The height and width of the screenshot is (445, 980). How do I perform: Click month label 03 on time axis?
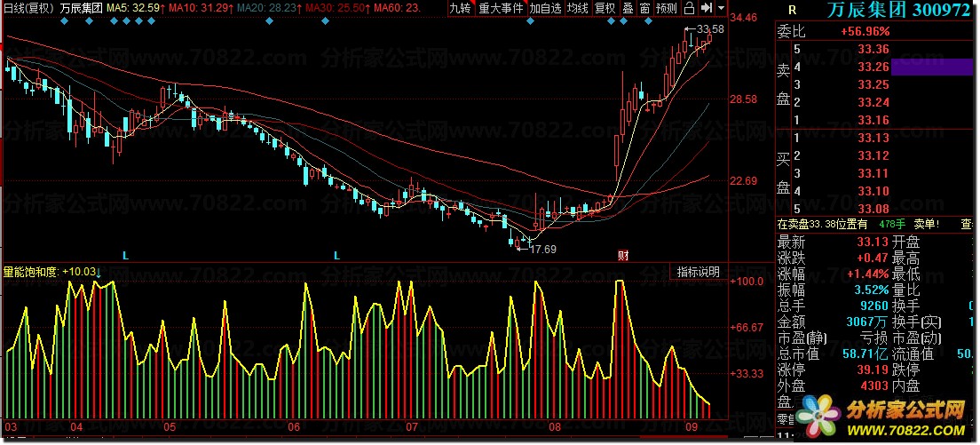11,427
